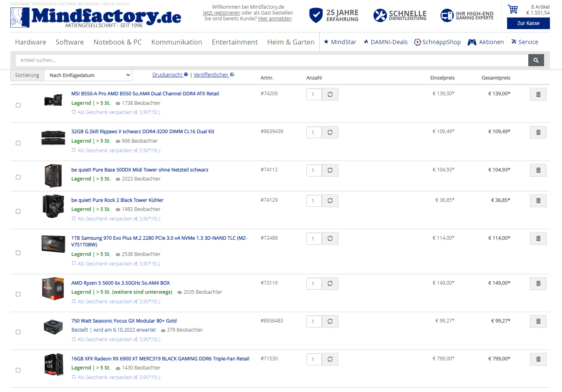This screenshot has height=392, width=562.
Task: Click quantity field for Samsung 970 Evo Plus
Action: point(314,239)
